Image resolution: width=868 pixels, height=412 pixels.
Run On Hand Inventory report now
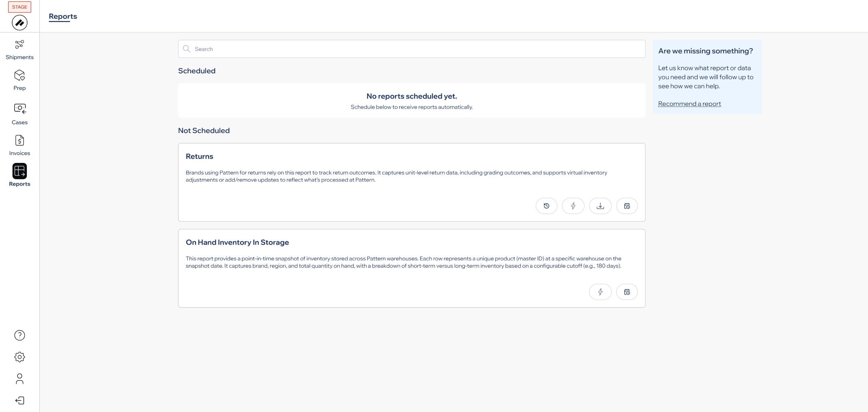pos(600,292)
